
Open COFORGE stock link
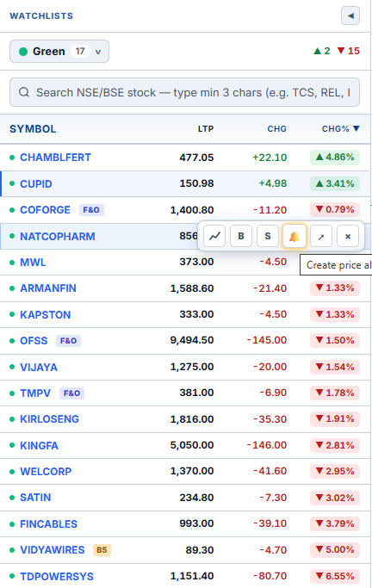(45, 210)
